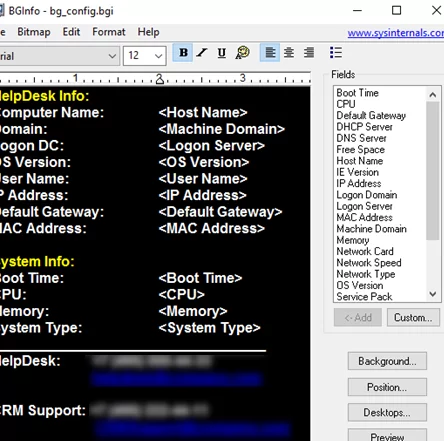Align text left
This screenshot has height=441, width=444.
tap(270, 53)
